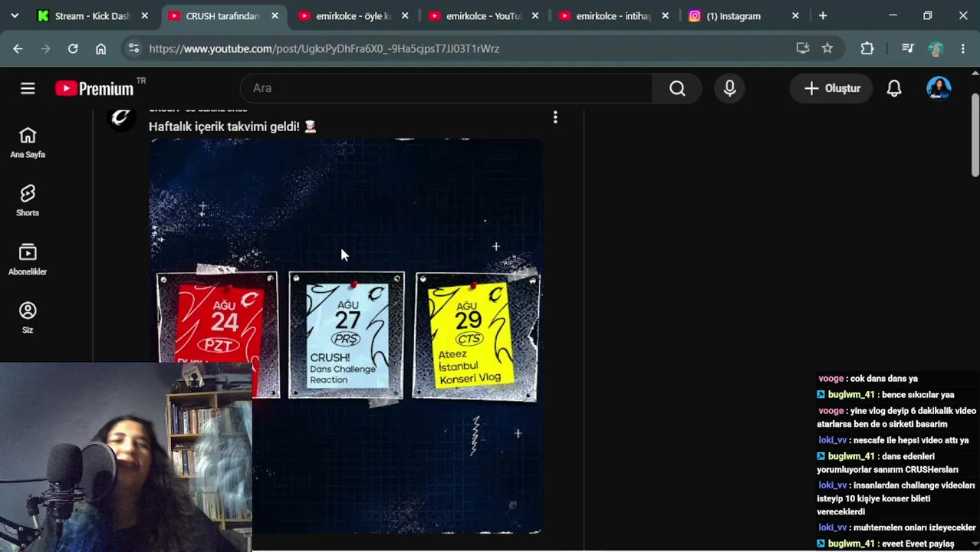The height and width of the screenshot is (552, 980).
Task: Reload the current page
Action: click(x=73, y=48)
